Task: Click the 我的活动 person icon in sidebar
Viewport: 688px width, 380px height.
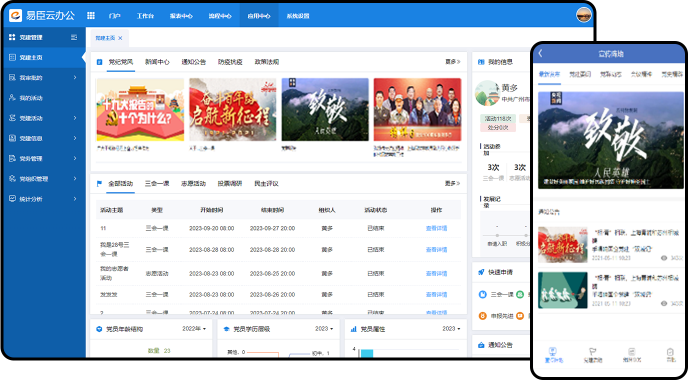Action: coord(12,98)
